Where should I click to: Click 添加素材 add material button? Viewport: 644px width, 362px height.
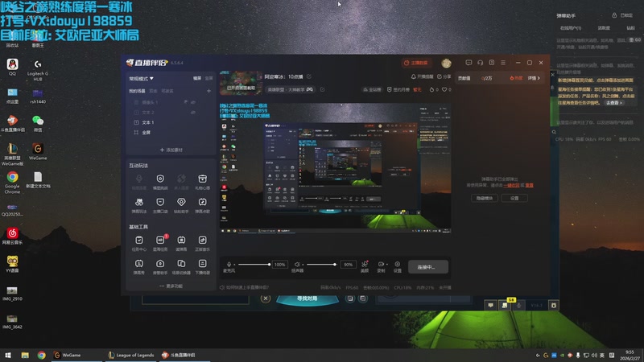[x=171, y=150]
